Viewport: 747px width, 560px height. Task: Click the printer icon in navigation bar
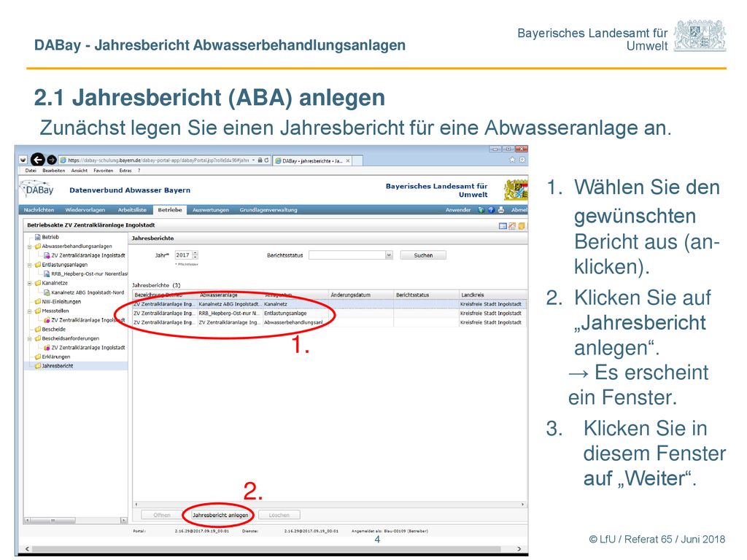tap(500, 210)
